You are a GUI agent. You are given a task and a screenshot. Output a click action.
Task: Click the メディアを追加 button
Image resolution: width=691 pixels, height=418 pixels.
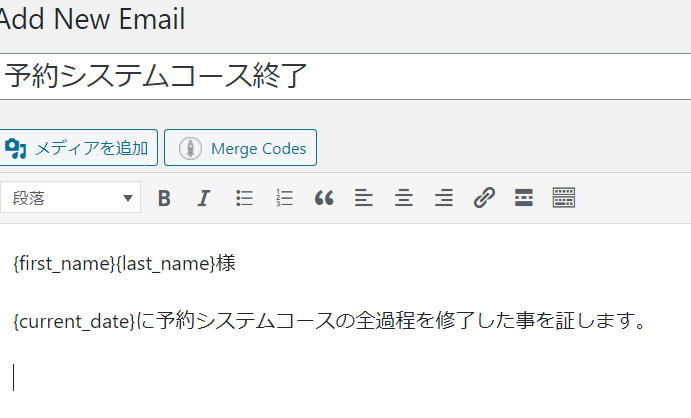(78, 148)
